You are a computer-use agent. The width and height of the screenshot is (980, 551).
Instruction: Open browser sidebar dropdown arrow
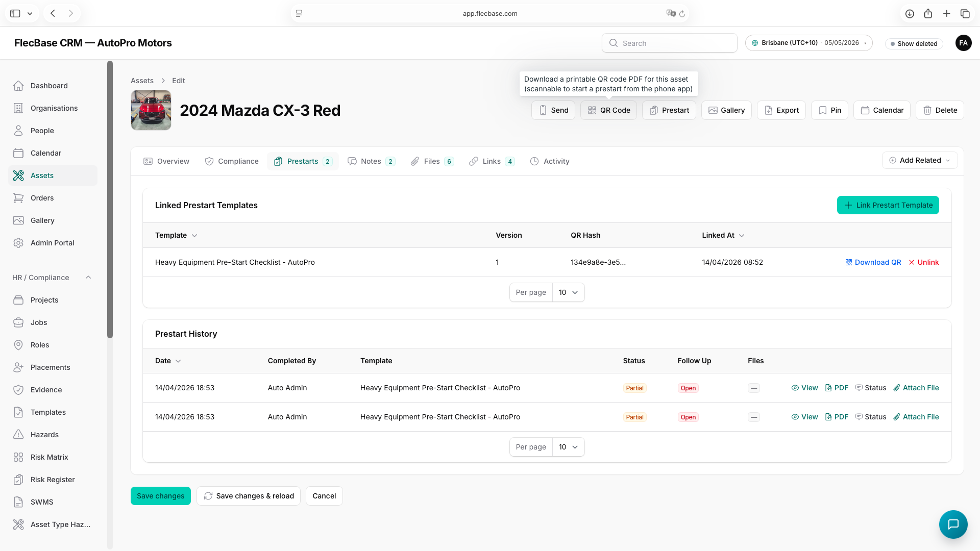pyautogui.click(x=30, y=13)
